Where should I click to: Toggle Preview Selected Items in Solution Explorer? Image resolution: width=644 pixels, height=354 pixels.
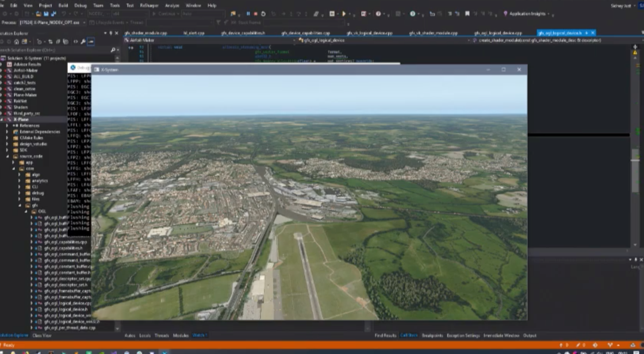pos(91,42)
